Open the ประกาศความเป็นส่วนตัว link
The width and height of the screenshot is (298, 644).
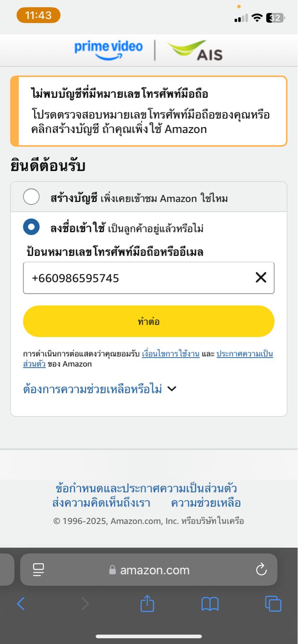[x=244, y=354]
